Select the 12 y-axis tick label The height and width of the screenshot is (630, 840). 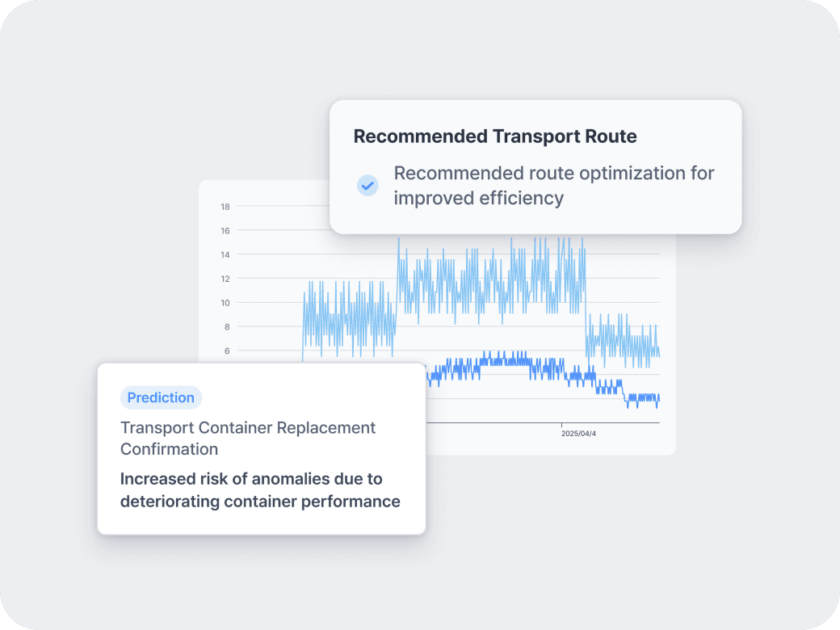pos(225,279)
